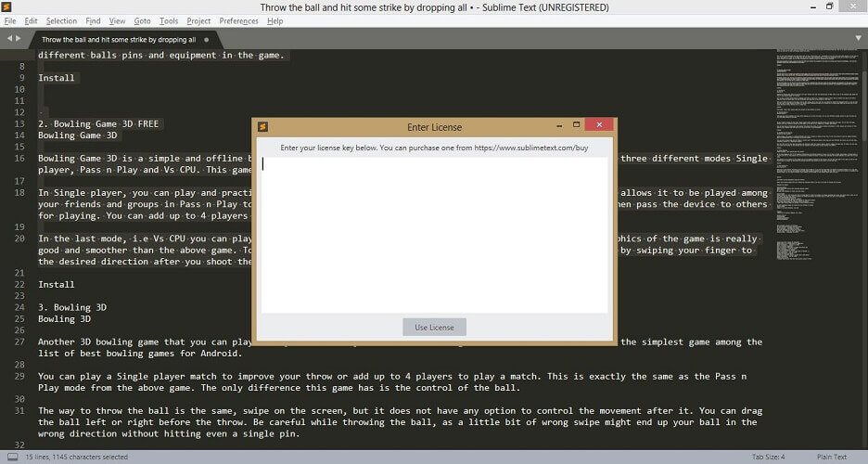Image resolution: width=868 pixels, height=464 pixels.
Task: Click the unsaved dot on the file tab
Action: (x=207, y=40)
